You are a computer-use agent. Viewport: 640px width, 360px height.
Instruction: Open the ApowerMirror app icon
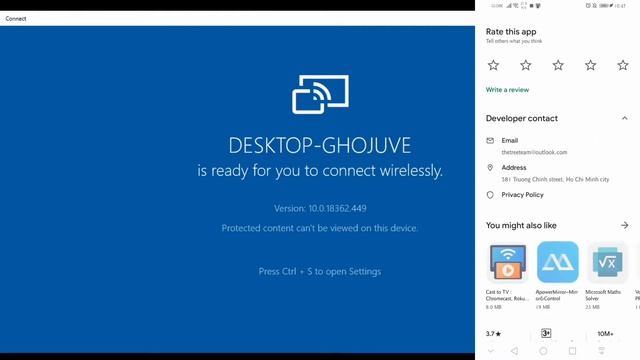pyautogui.click(x=558, y=262)
